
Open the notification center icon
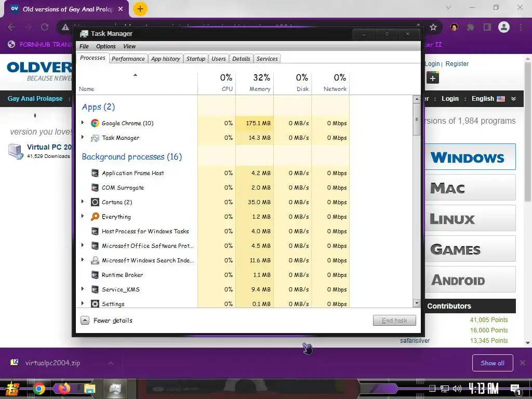pyautogui.click(x=516, y=390)
